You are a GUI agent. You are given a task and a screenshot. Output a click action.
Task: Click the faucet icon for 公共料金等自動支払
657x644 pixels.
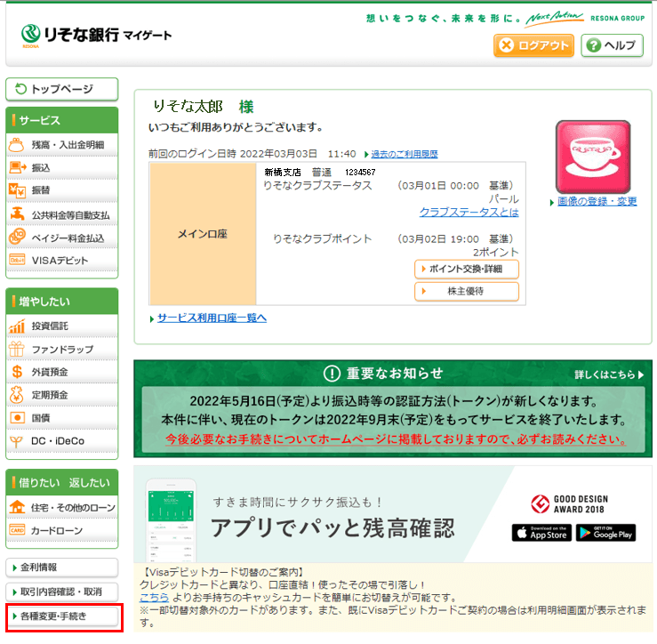point(17,213)
